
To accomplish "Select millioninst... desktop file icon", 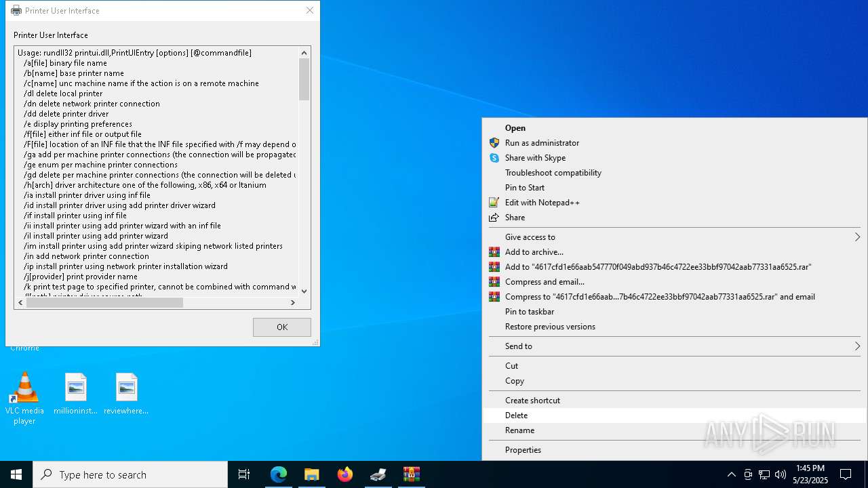I will [76, 394].
